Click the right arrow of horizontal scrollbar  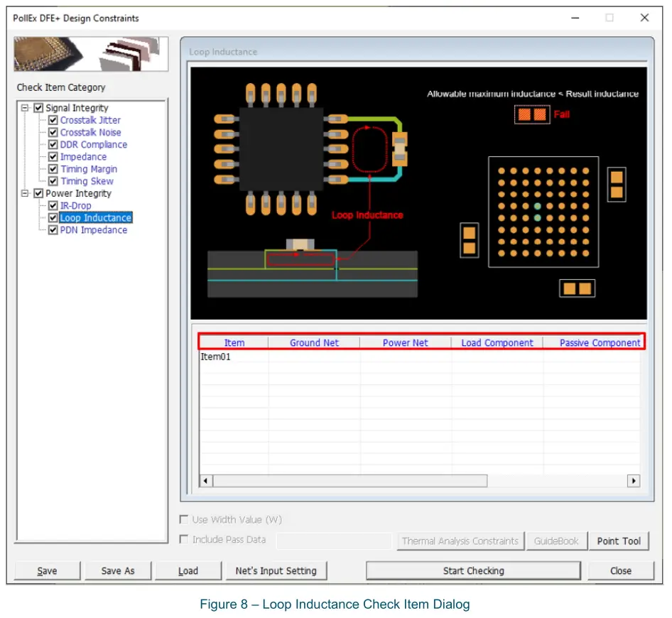[633, 482]
